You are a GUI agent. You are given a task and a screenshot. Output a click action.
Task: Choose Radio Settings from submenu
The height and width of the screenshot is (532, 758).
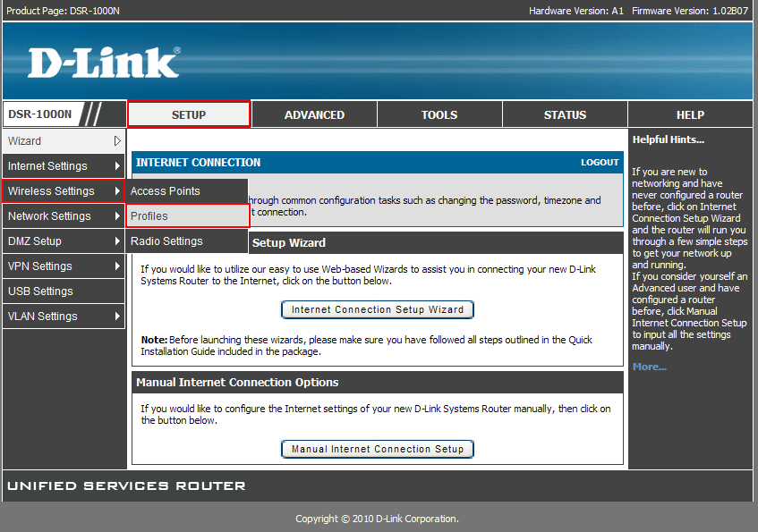(187, 241)
